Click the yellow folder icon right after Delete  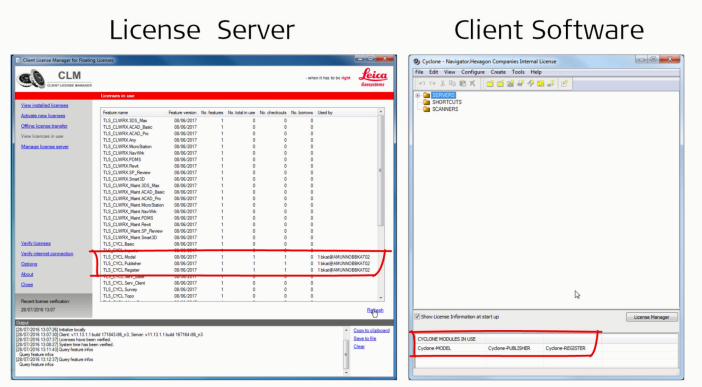490,84
